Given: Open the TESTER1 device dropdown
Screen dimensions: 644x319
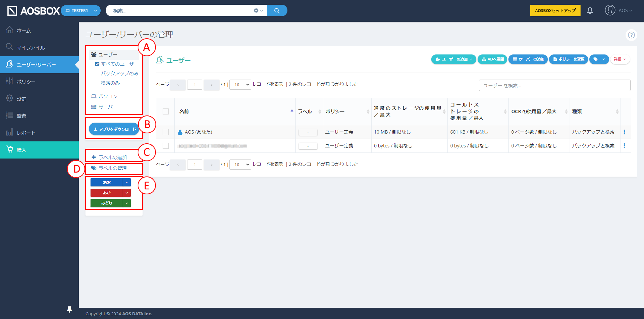Looking at the screenshot, I should (x=80, y=11).
